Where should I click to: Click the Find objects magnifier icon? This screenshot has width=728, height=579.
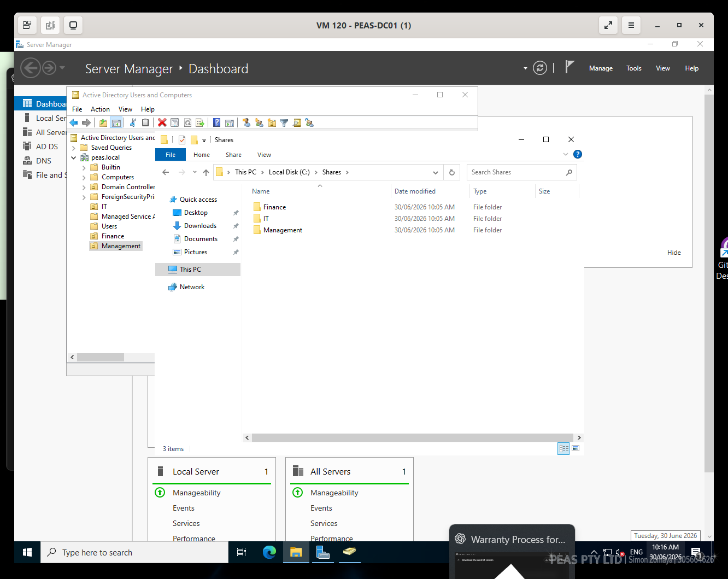coord(297,123)
